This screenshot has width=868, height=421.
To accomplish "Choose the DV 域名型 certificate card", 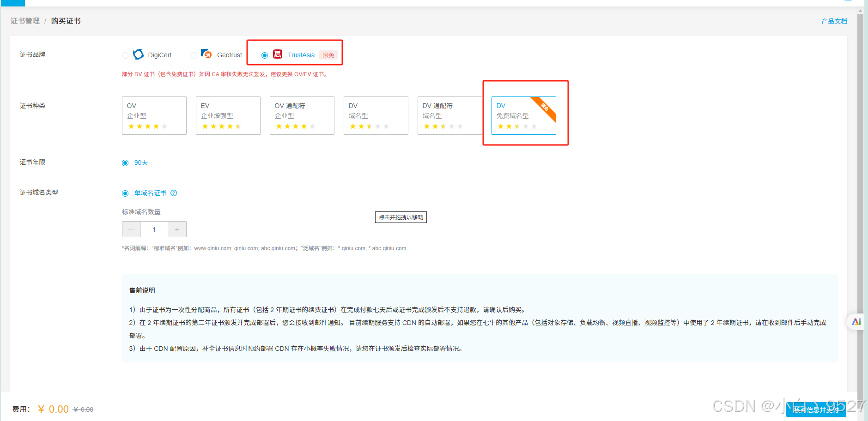I will 376,115.
